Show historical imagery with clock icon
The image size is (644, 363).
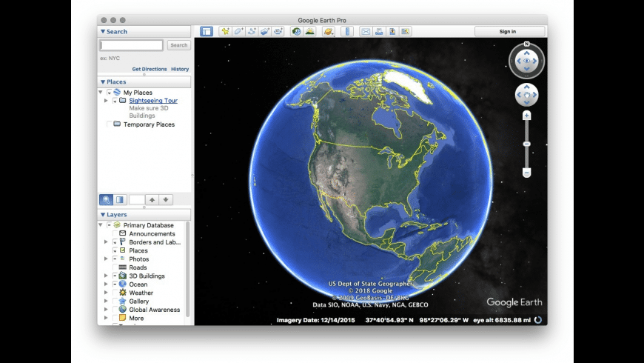[296, 31]
